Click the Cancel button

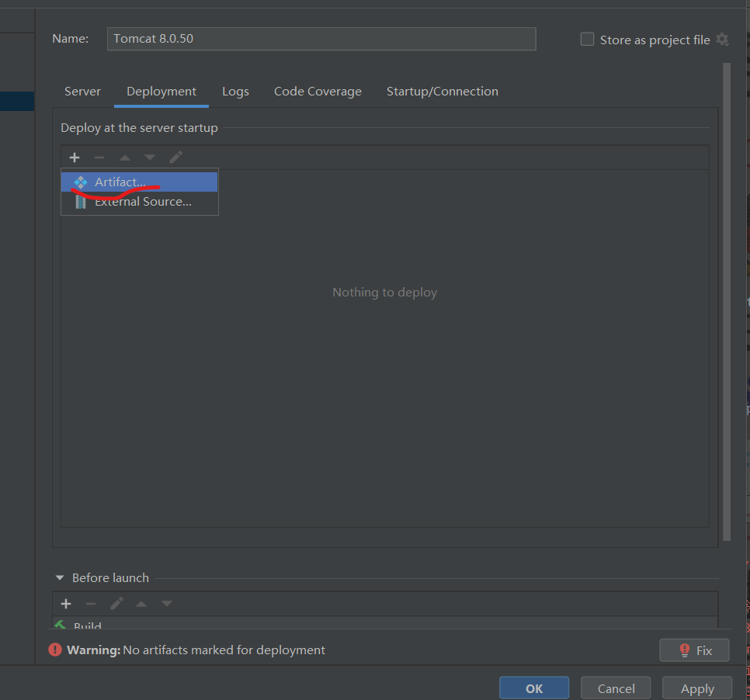[616, 688]
